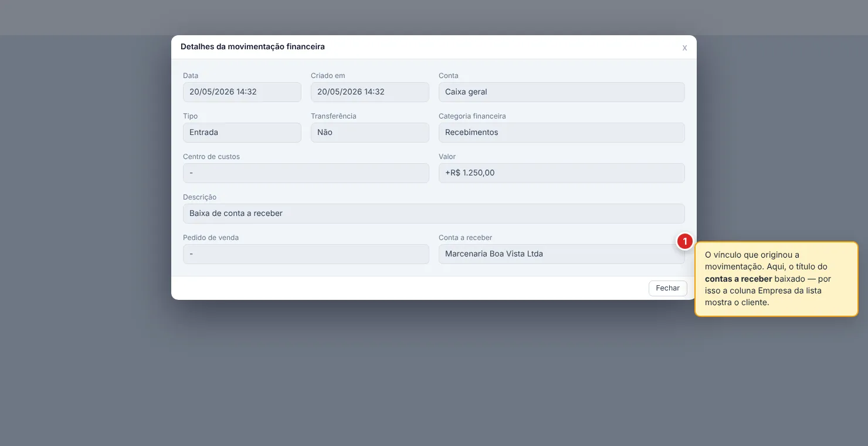Click the Centro de custos field
868x446 pixels.
coord(306,173)
